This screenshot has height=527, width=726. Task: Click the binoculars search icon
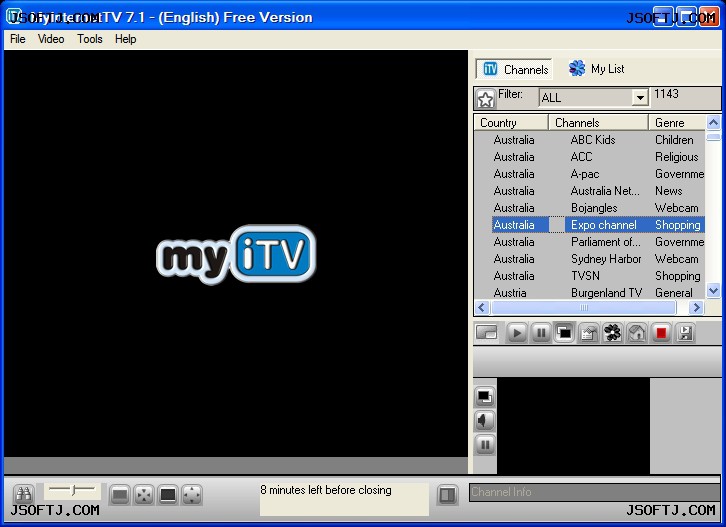coord(23,494)
